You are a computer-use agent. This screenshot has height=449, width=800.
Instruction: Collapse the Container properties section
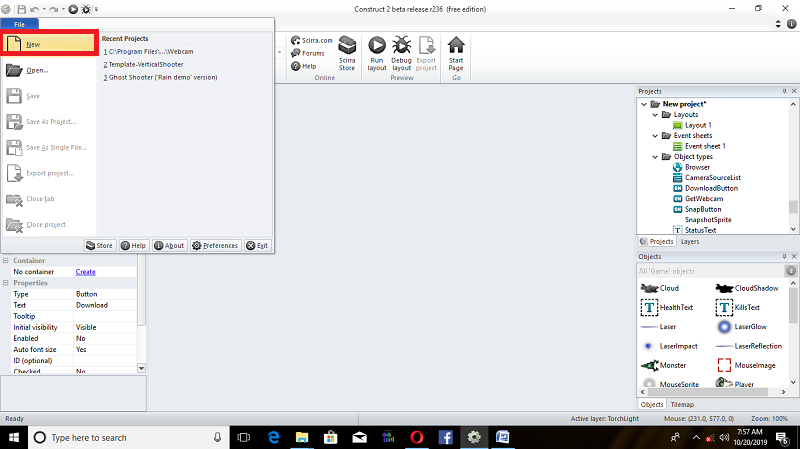click(x=6, y=260)
